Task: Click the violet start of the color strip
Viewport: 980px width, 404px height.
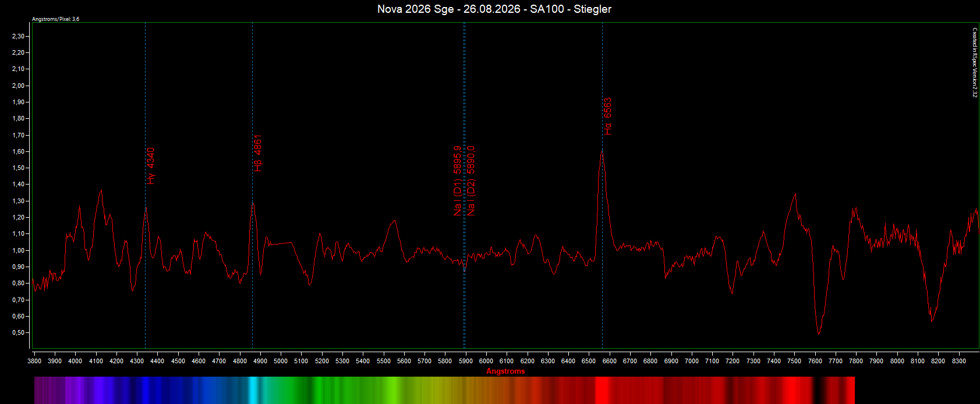Action: (40, 390)
